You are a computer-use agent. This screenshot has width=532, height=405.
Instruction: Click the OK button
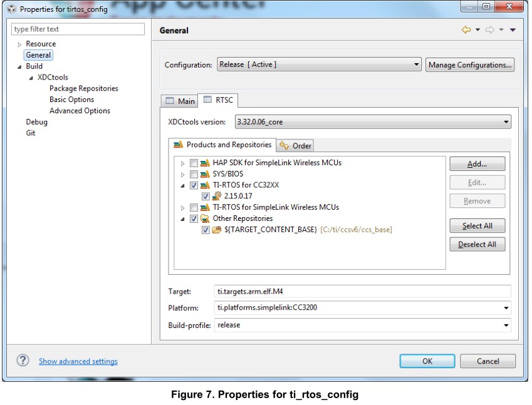coord(427,361)
